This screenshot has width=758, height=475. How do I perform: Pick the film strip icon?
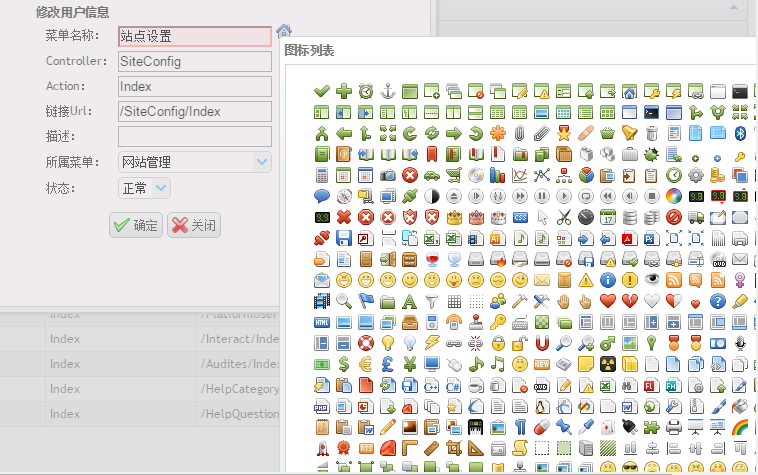click(x=321, y=302)
